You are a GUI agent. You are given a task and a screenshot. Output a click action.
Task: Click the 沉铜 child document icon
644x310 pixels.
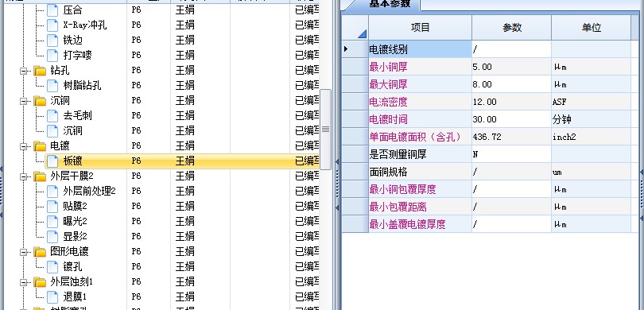pyautogui.click(x=52, y=130)
